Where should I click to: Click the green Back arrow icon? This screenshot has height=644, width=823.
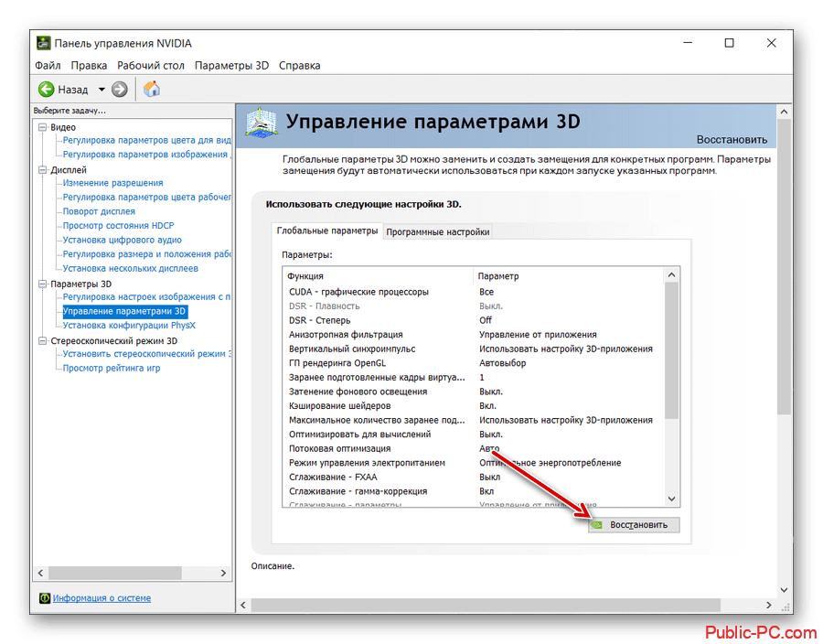(47, 90)
